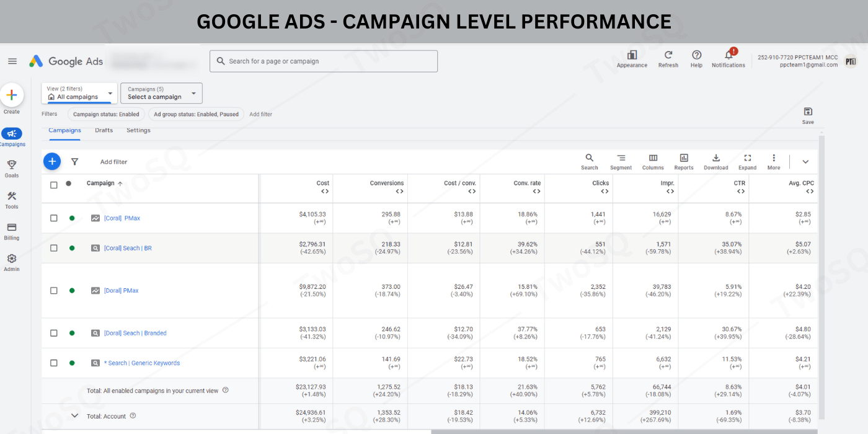Tick the checkbox for [Coral] PMax
868x434 pixels.
[54, 218]
